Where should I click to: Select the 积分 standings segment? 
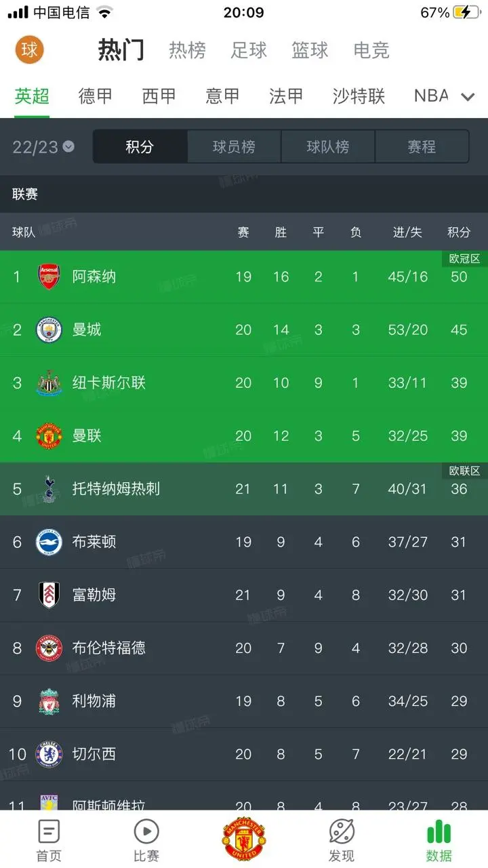click(140, 146)
